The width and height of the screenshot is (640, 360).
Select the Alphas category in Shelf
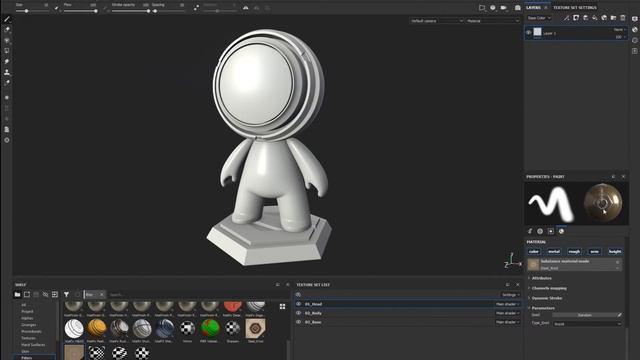tap(27, 318)
